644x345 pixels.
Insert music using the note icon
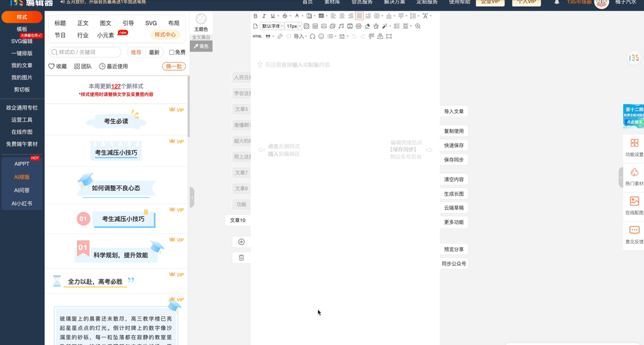coord(341,26)
